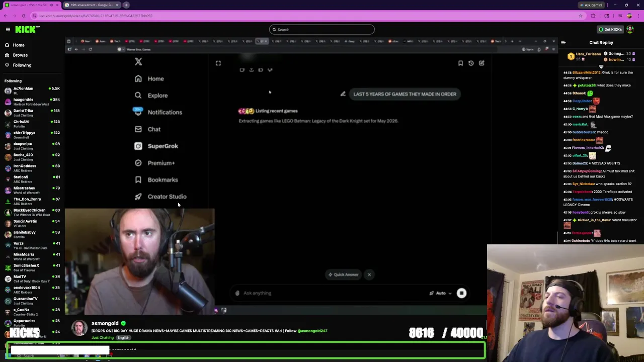Image resolution: width=644 pixels, height=362 pixels.
Task: Open the Kick sidebar hamburger menu
Action: click(8, 30)
